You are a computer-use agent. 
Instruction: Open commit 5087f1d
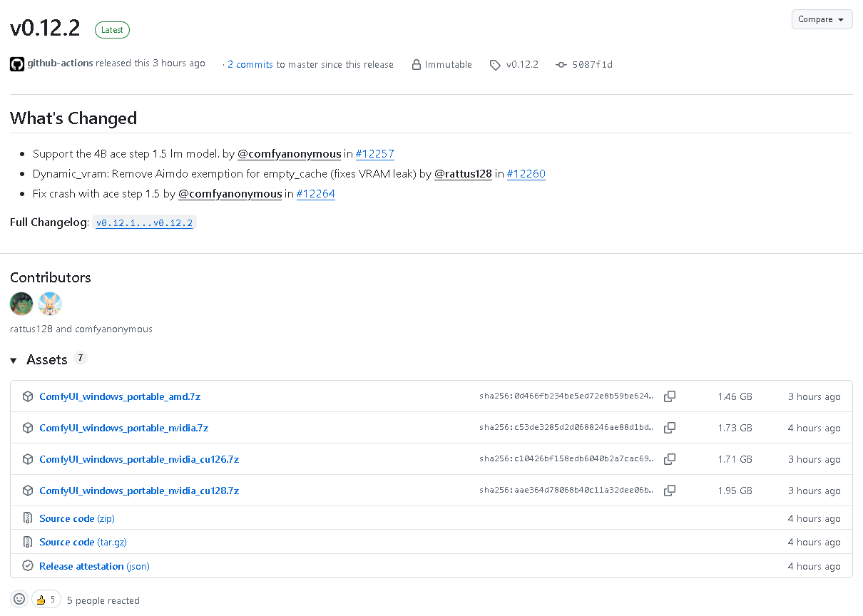click(x=584, y=64)
